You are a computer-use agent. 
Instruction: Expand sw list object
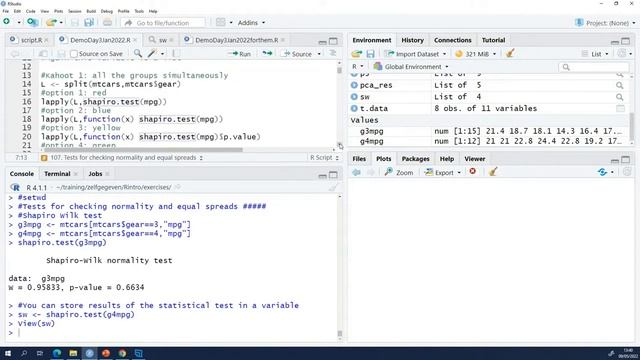[x=354, y=97]
